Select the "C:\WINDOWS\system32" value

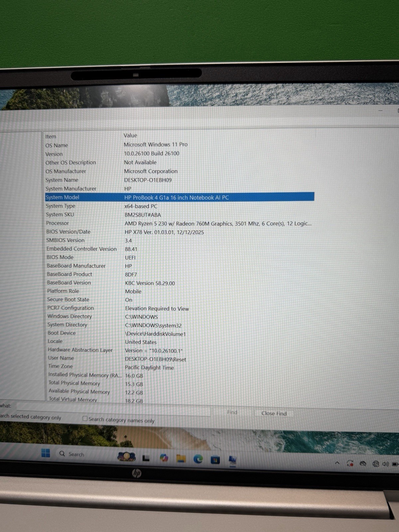coord(153,326)
